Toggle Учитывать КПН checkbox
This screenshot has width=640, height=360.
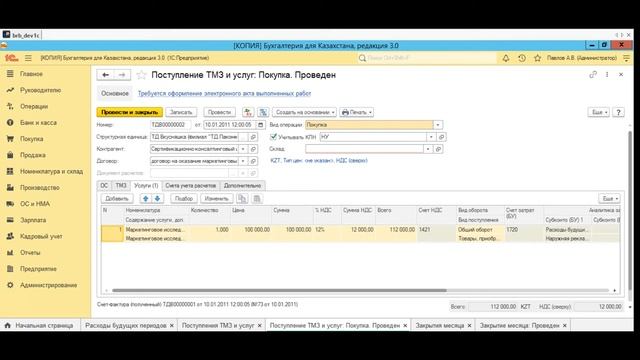click(x=273, y=137)
